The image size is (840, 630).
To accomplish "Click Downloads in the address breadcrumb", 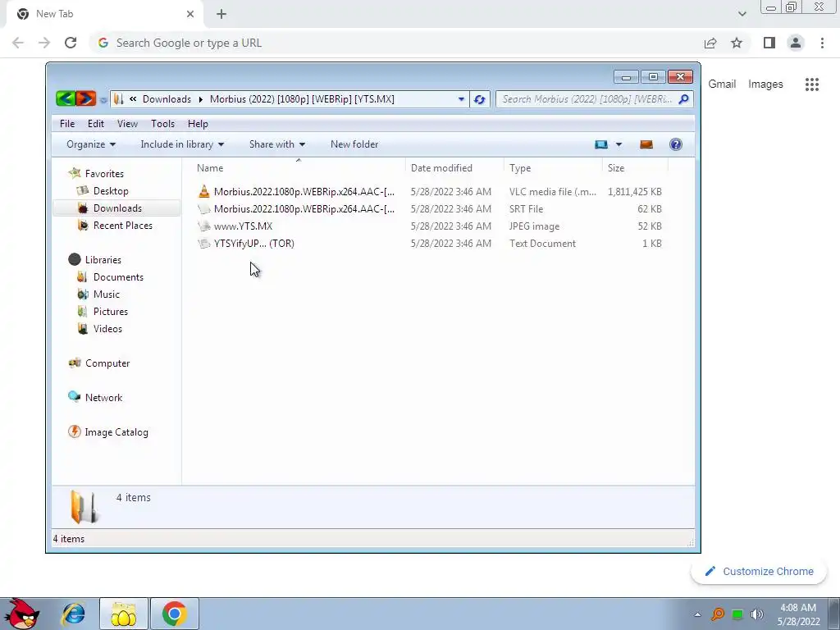I will point(167,99).
